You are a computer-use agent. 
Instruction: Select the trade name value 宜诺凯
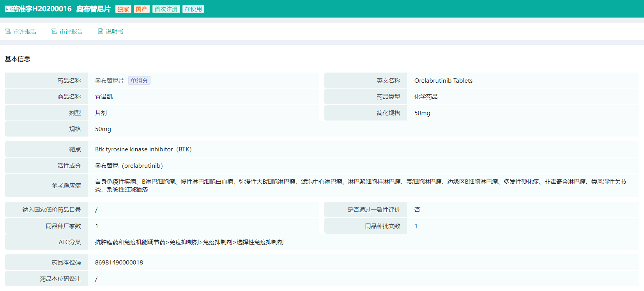click(x=104, y=97)
